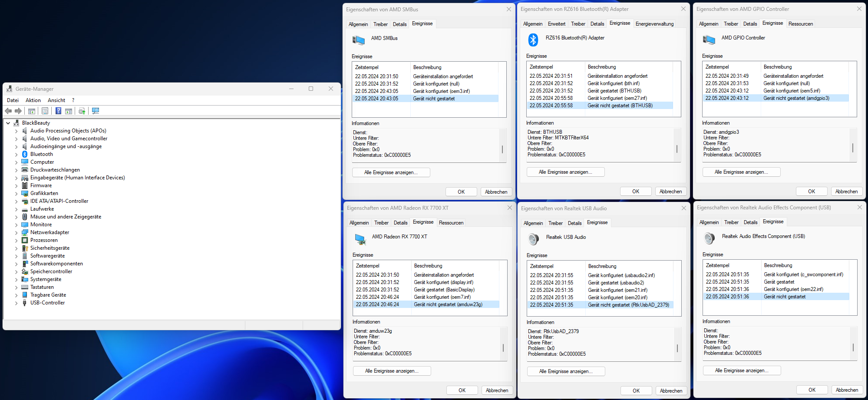Expand Eingabegeräte (Human Interface Devices)

17,178
